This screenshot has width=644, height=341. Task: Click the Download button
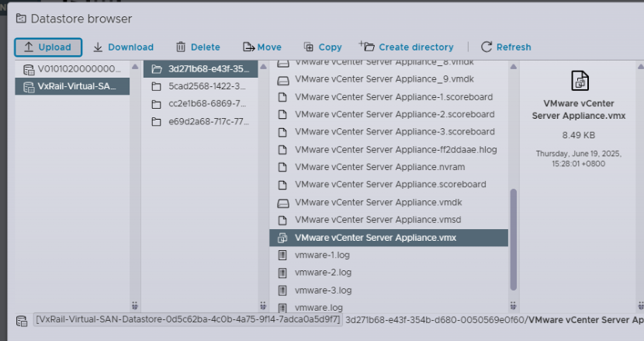(x=123, y=47)
